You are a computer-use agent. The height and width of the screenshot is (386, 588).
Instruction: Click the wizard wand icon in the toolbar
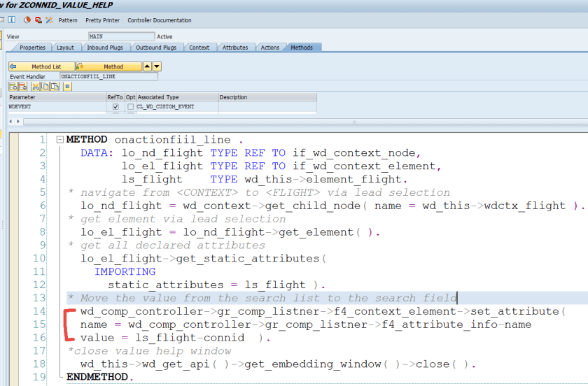tap(49, 20)
